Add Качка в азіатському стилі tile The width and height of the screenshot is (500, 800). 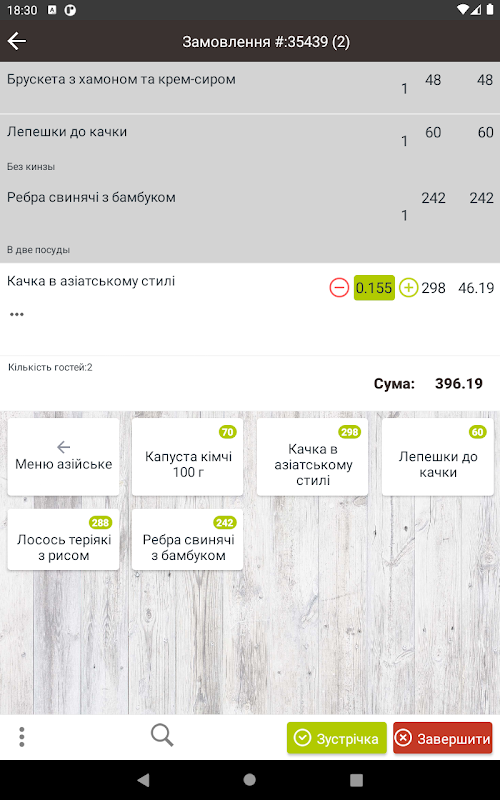click(x=312, y=457)
